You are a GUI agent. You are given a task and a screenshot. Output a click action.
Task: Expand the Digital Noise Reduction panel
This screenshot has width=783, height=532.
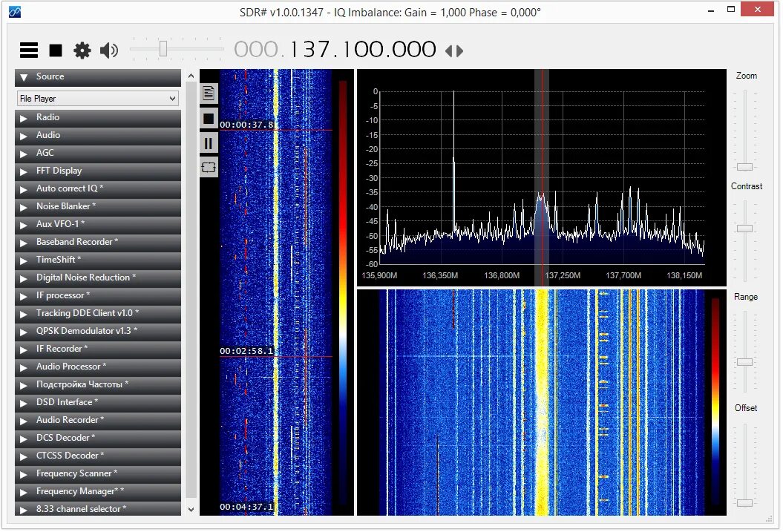(x=98, y=278)
